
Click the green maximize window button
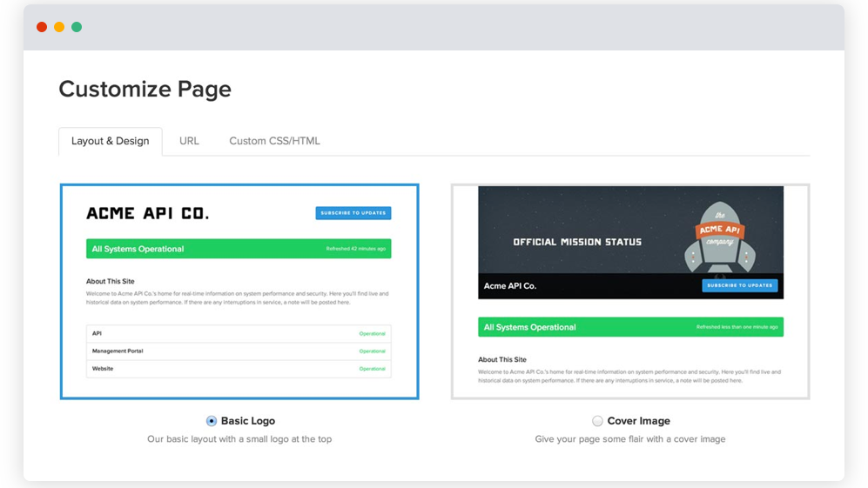click(77, 27)
